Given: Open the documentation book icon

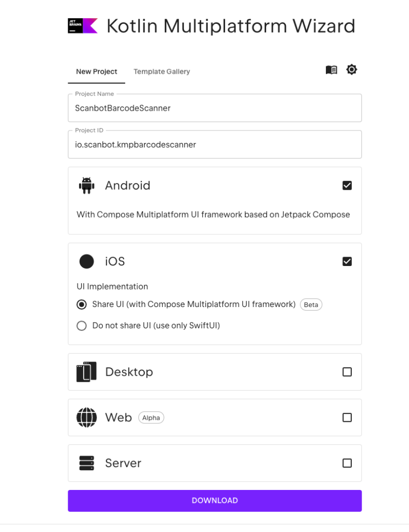Looking at the screenshot, I should tap(331, 69).
